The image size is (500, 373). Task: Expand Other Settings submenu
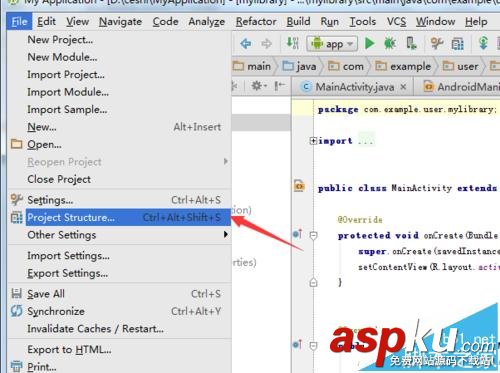120,235
